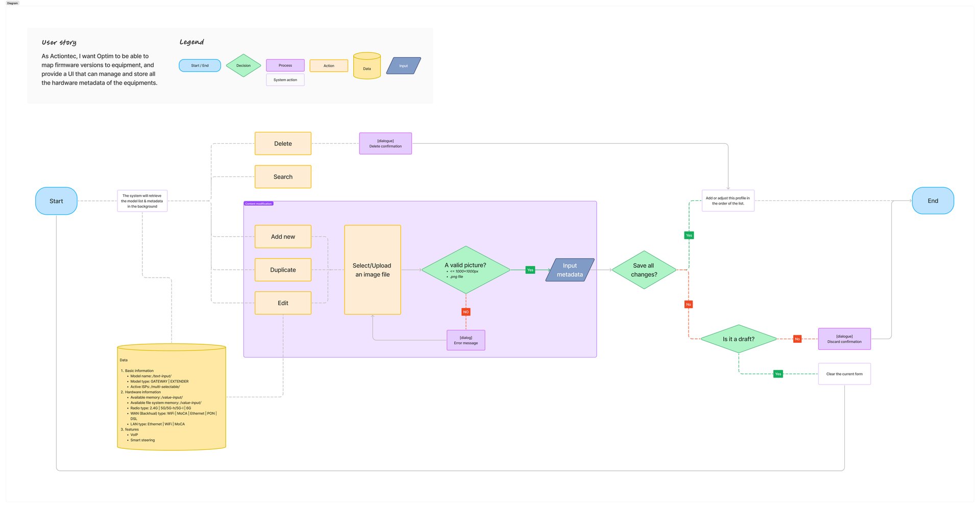
Task: Select the 'Save all changes?' decision diamond
Action: pyautogui.click(x=644, y=270)
